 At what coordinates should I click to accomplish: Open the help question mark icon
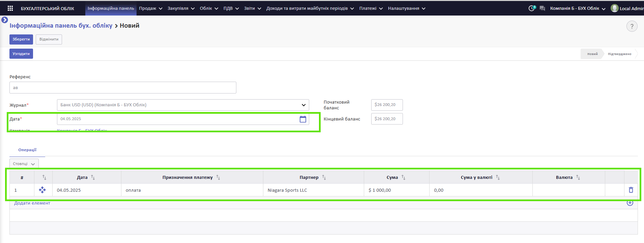tap(632, 26)
